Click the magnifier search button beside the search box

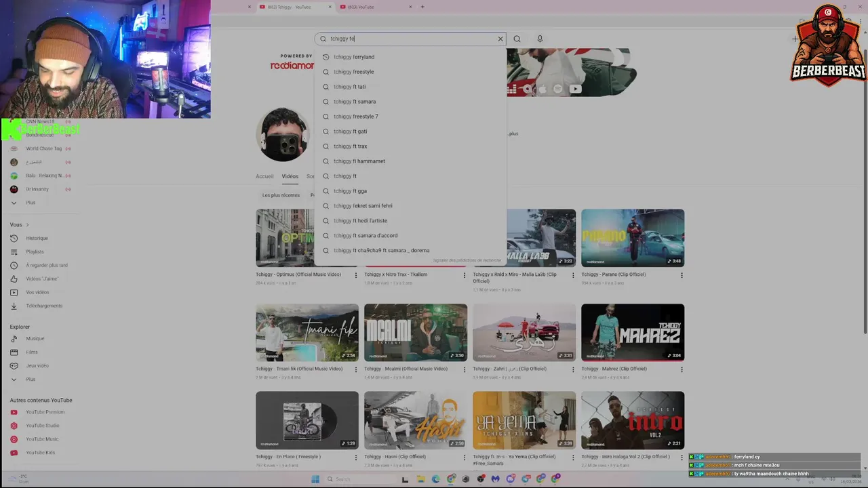coord(517,39)
